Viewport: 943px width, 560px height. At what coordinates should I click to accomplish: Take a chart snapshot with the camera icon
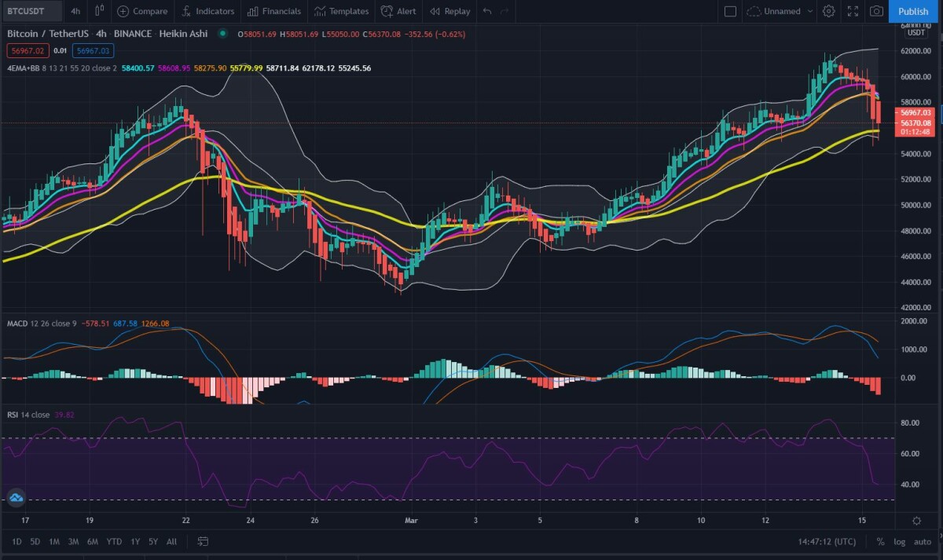[875, 11]
